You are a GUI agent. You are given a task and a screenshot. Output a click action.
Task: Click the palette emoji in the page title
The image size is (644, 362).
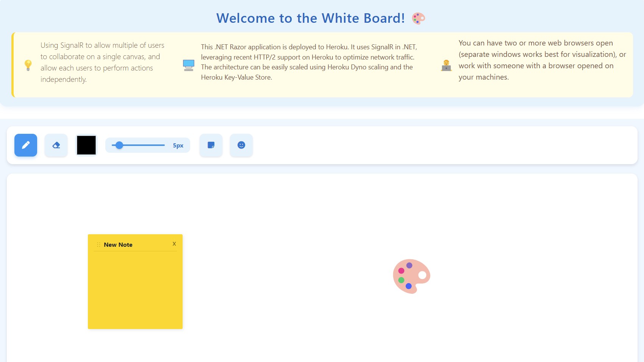[418, 17]
